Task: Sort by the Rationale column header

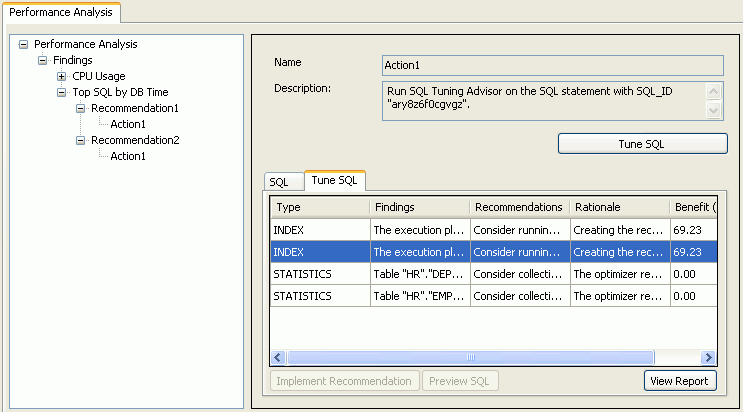Action: click(x=620, y=207)
